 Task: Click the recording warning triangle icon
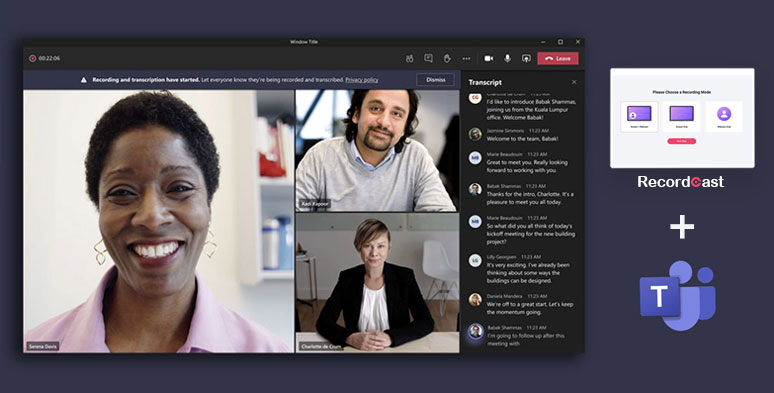coord(84,79)
